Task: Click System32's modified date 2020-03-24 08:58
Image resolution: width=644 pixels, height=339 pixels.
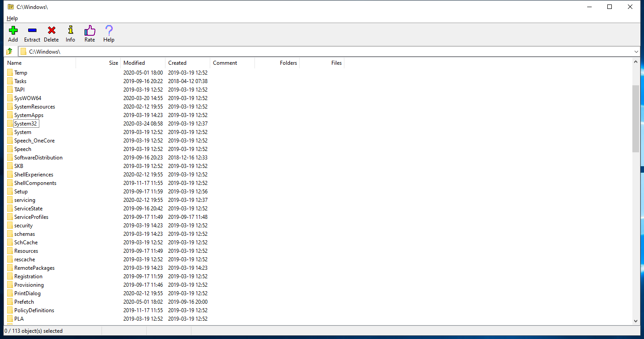Action: pyautogui.click(x=143, y=124)
